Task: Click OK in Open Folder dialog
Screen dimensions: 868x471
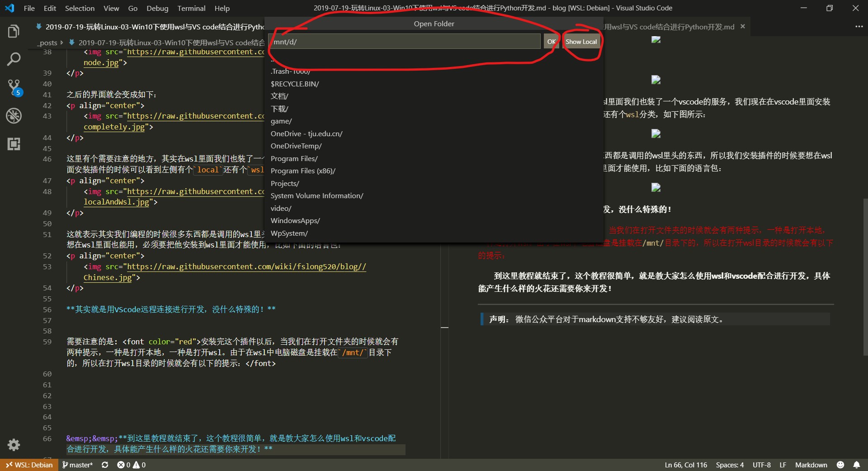Action: 551,41
